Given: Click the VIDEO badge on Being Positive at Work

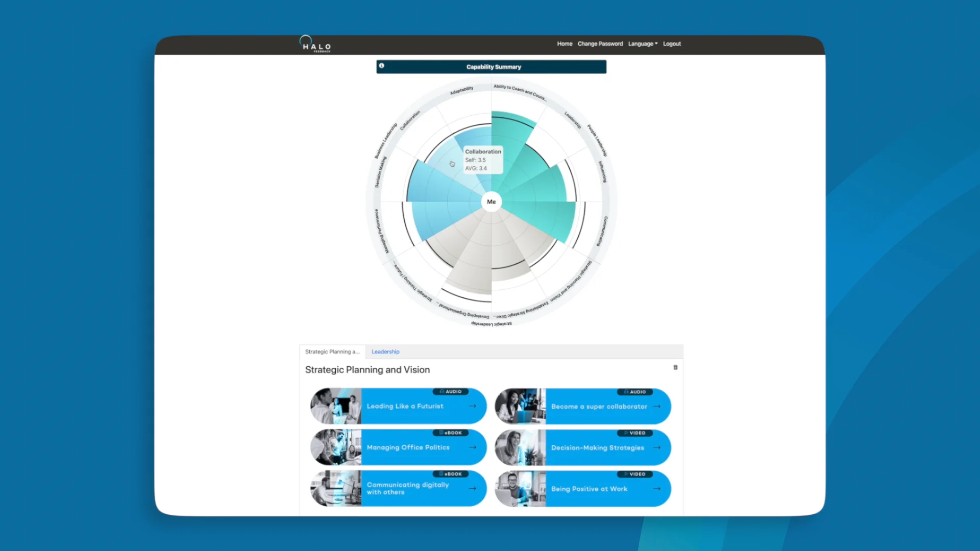Looking at the screenshot, I should 635,474.
